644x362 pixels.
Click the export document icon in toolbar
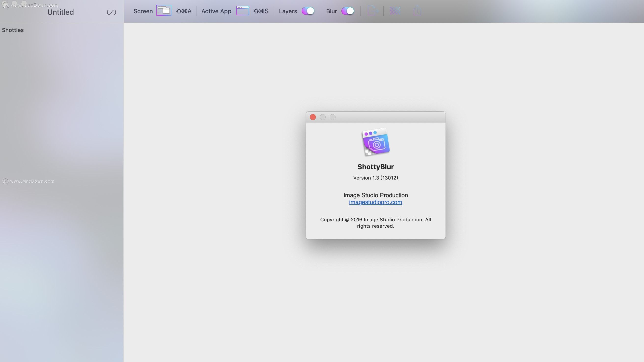(373, 11)
